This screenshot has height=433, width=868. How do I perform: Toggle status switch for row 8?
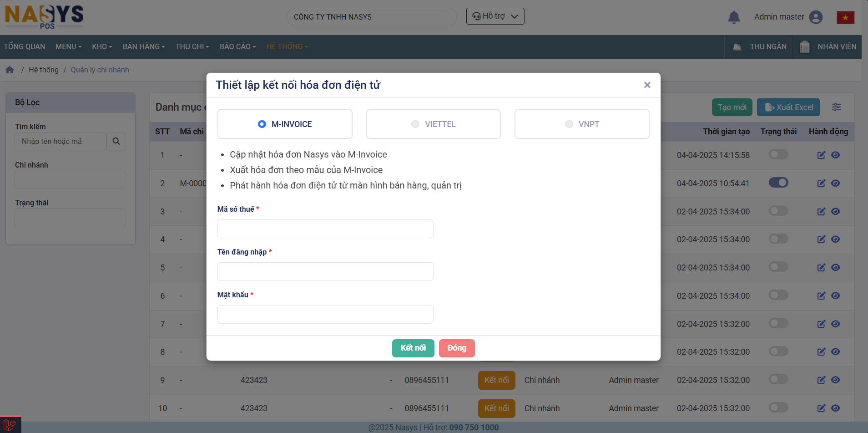(x=778, y=351)
